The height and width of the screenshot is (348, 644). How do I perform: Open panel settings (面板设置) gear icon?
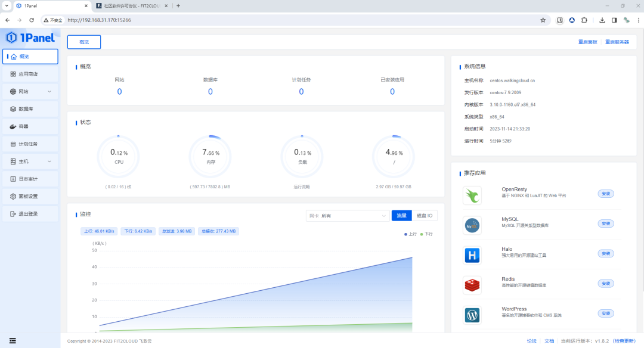[13, 196]
